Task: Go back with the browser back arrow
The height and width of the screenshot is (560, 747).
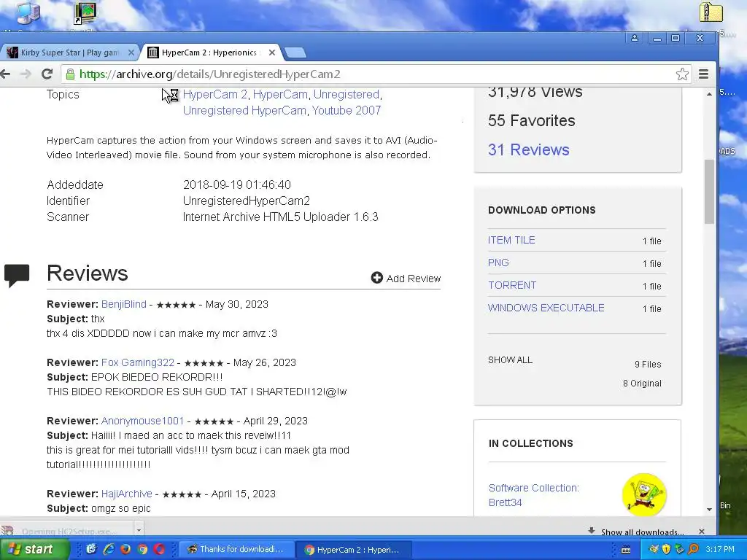Action: (5, 74)
